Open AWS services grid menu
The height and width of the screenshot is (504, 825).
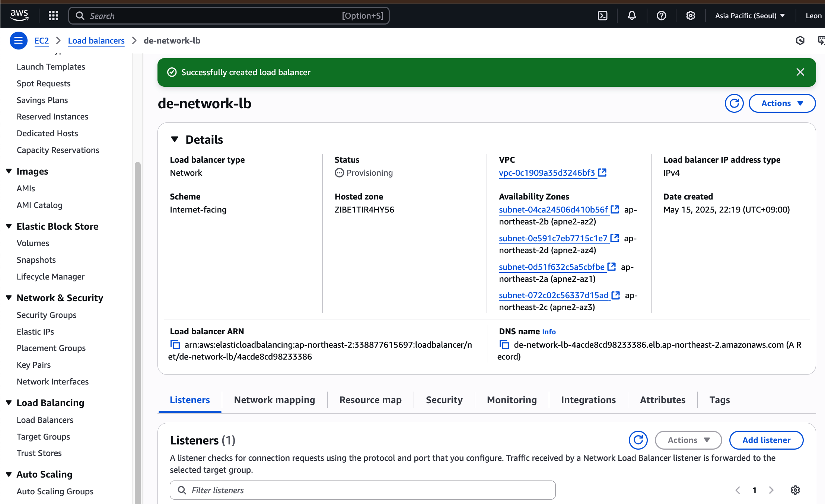(x=54, y=16)
